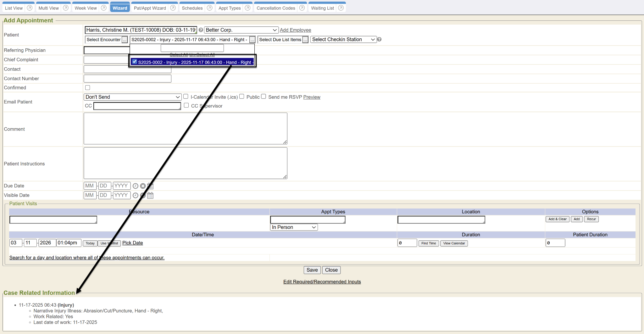Check the Confirmed checkbox
Screen dimensions: 644x334
pos(87,88)
